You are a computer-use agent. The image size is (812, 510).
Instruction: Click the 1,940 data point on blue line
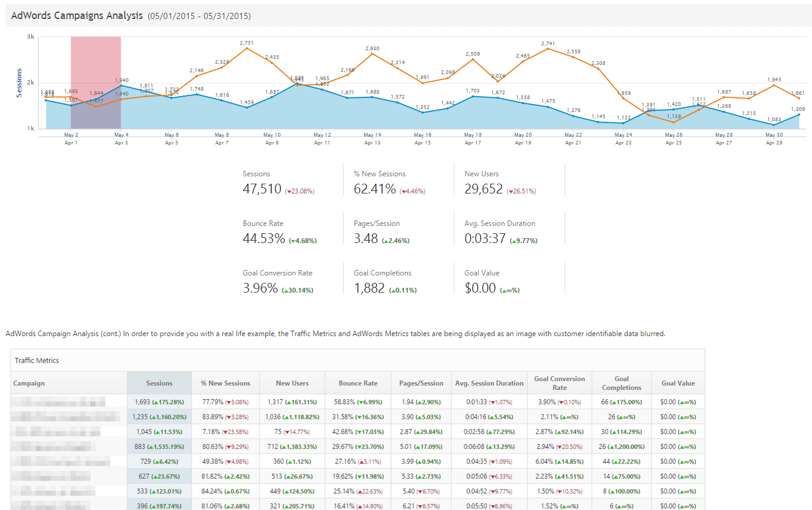pyautogui.click(x=121, y=86)
